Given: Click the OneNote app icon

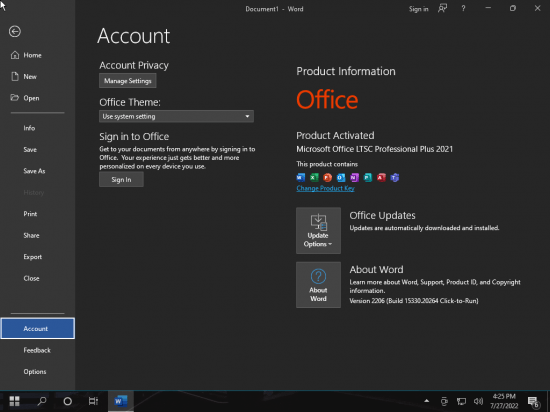Looking at the screenshot, I should point(354,177).
